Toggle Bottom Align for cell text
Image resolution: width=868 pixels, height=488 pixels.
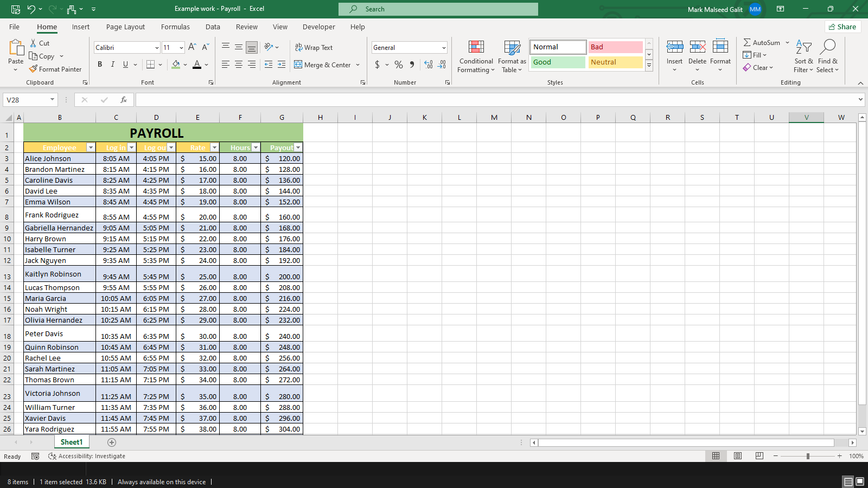(x=252, y=47)
